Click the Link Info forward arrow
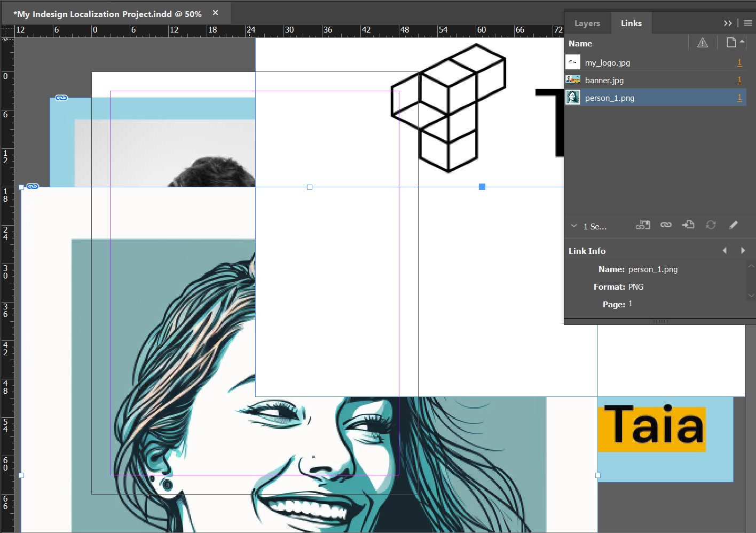The height and width of the screenshot is (533, 756). [x=743, y=250]
